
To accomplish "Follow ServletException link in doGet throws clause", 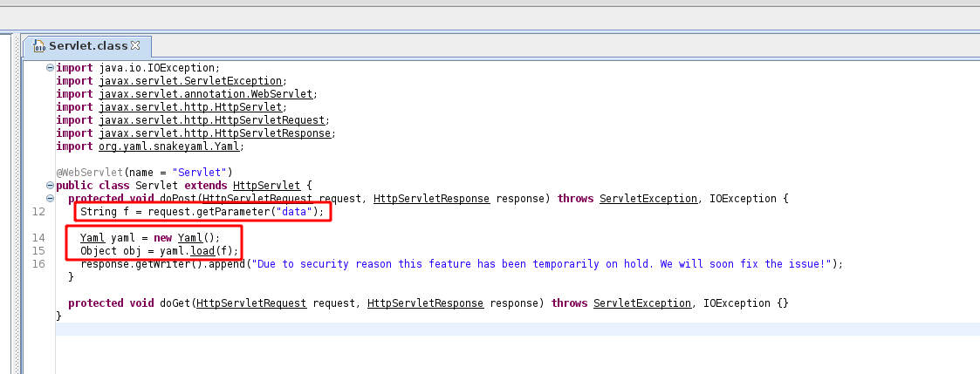I will tap(642, 303).
